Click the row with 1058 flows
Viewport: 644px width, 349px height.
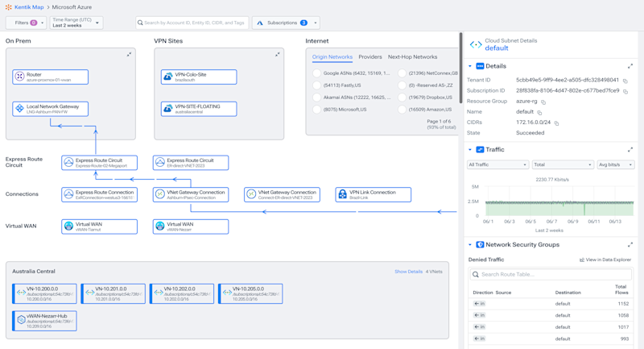[x=551, y=315]
